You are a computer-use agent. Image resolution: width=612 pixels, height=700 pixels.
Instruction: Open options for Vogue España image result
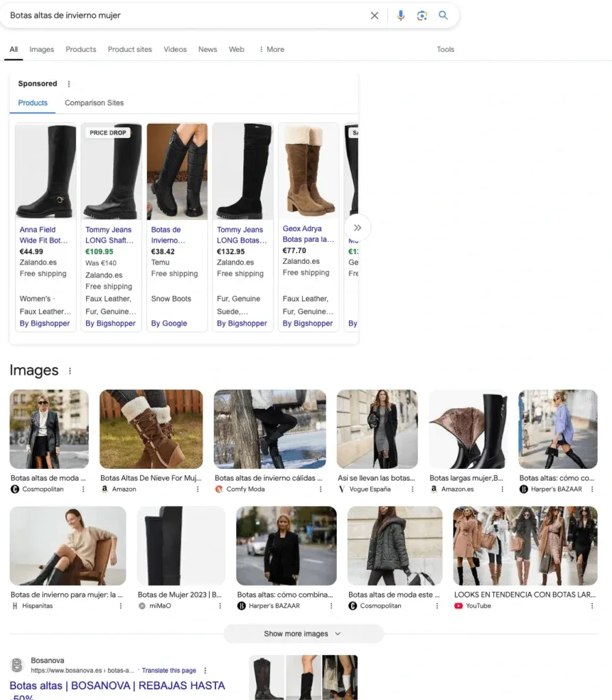(x=412, y=489)
